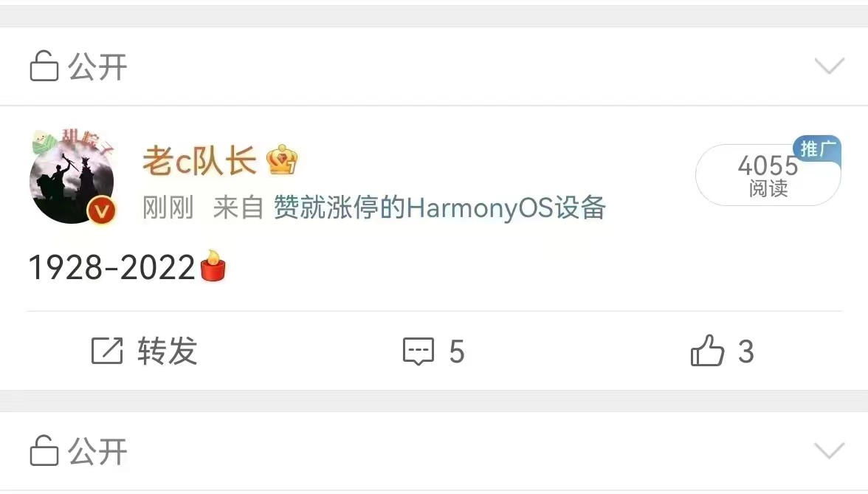Open the 老c队长 profile avatar picture
This screenshot has width=868, height=494.
(72, 177)
